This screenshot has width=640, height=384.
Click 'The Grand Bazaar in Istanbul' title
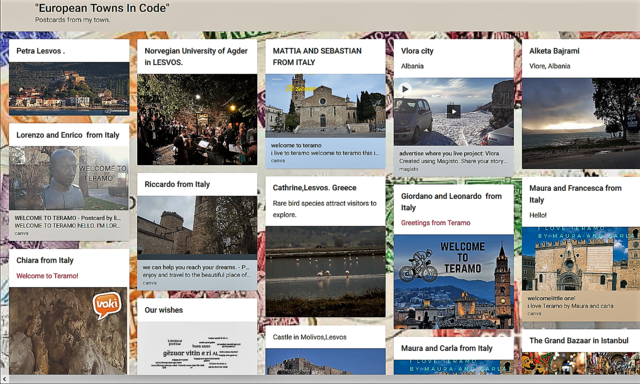579,340
